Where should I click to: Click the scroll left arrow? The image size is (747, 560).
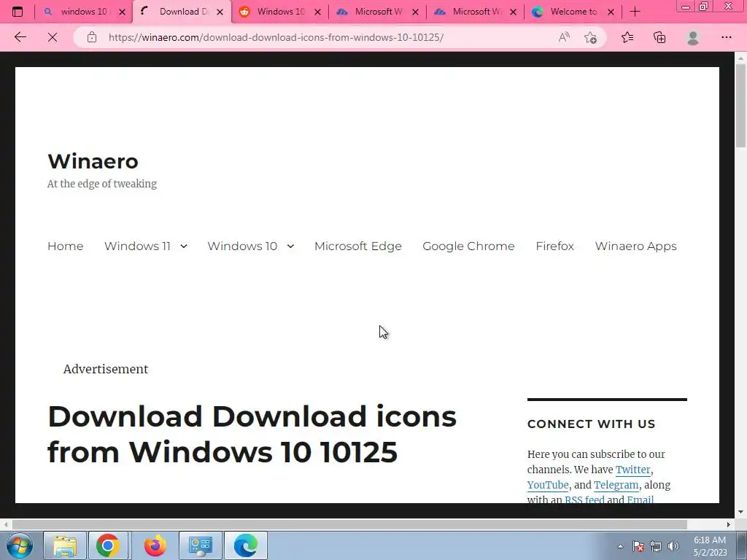coord(6,524)
